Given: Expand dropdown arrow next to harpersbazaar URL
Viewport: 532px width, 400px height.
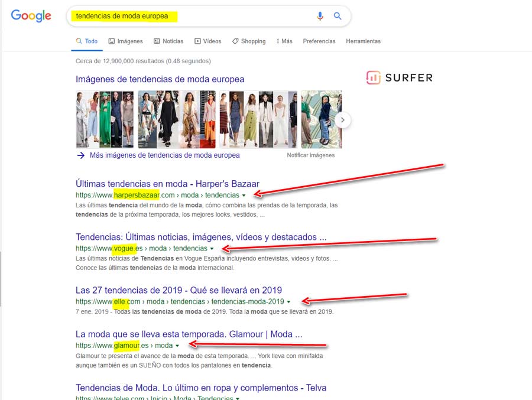Looking at the screenshot, I should tap(244, 196).
